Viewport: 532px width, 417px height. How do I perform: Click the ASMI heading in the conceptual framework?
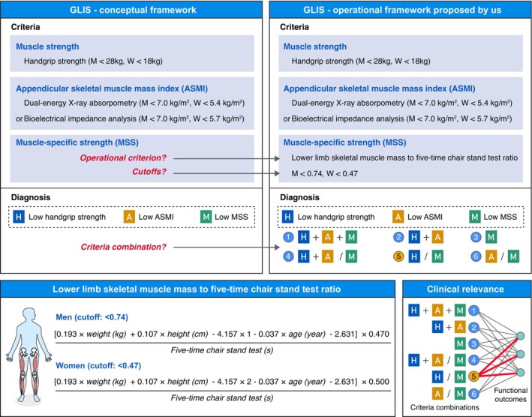(112, 88)
